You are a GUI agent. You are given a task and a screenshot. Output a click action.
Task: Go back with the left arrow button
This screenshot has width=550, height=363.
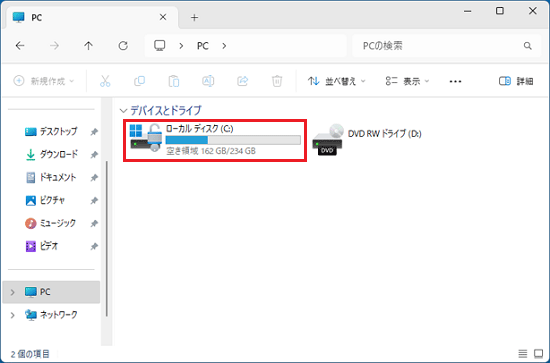[20, 46]
